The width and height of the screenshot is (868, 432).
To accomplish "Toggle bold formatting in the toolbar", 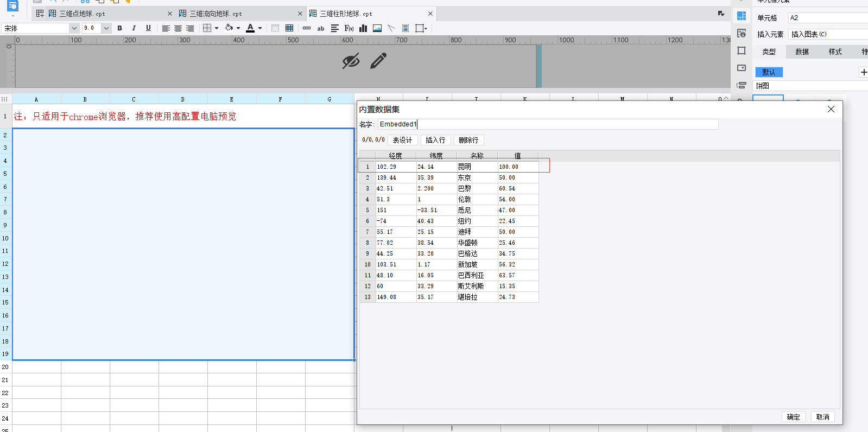I will click(x=119, y=28).
